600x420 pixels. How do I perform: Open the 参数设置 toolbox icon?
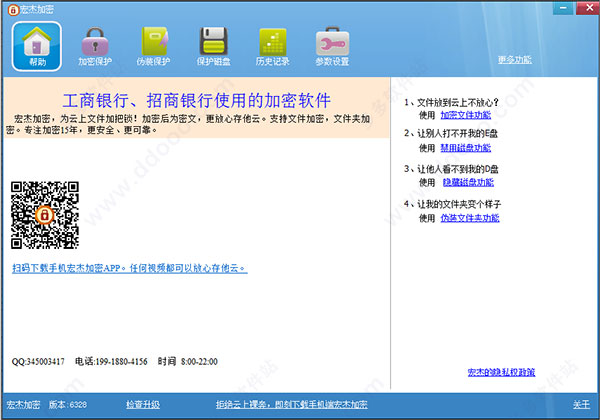(332, 47)
